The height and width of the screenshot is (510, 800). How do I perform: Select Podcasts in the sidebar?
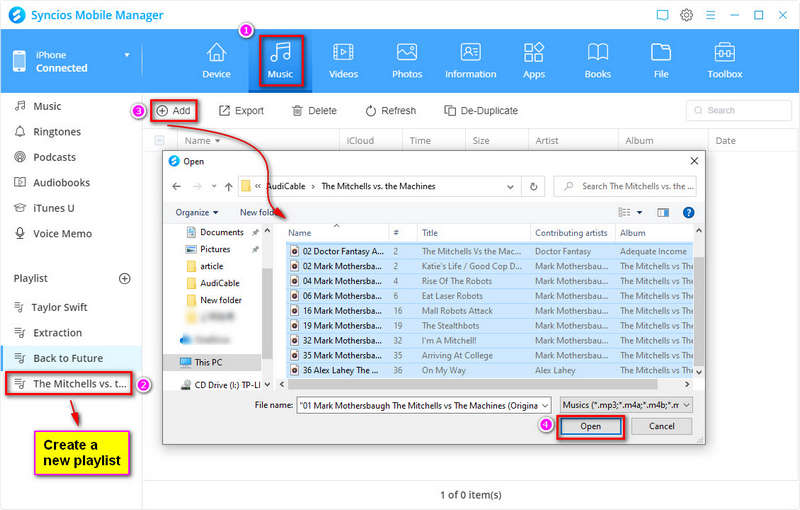[x=54, y=157]
